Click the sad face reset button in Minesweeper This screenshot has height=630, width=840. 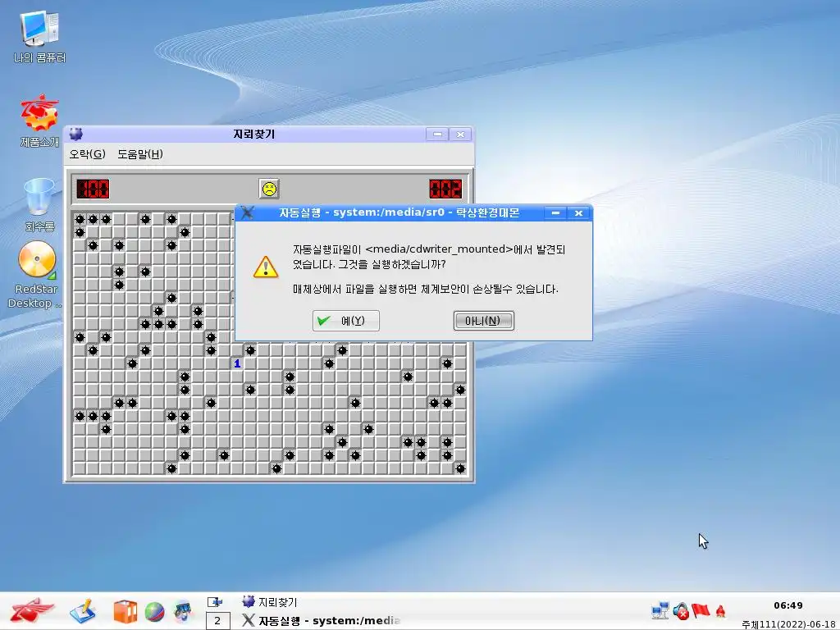(x=269, y=189)
